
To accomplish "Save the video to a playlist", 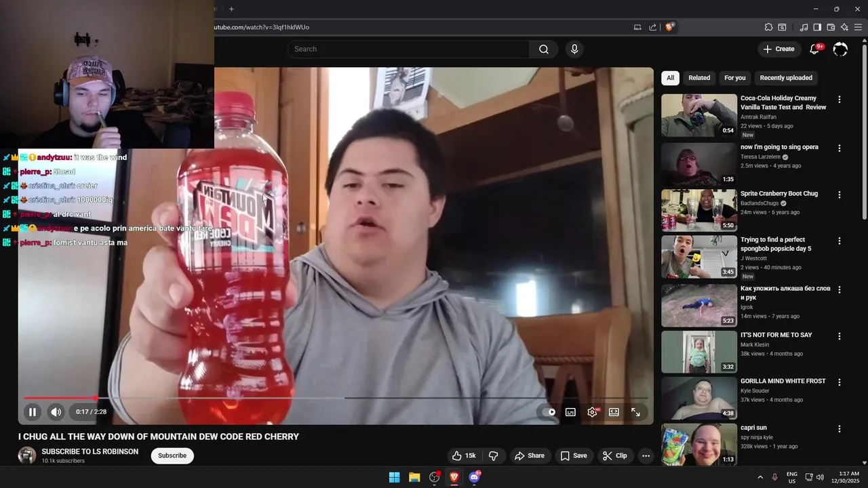I will [x=574, y=455].
